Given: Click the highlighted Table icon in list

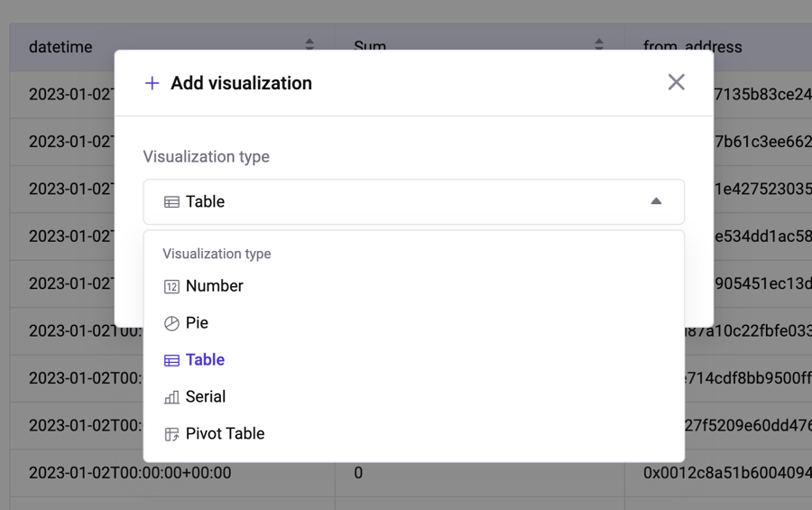Looking at the screenshot, I should (171, 360).
